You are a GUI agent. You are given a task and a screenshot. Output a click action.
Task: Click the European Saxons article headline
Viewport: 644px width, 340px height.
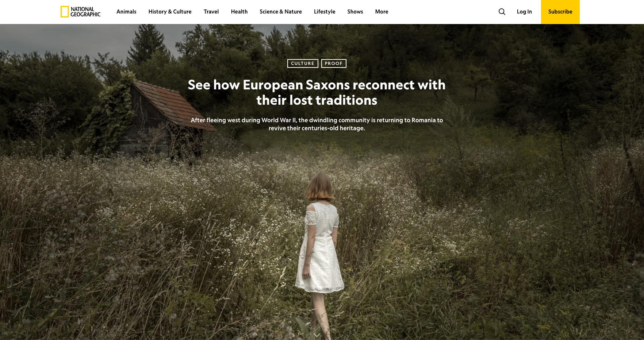(317, 92)
